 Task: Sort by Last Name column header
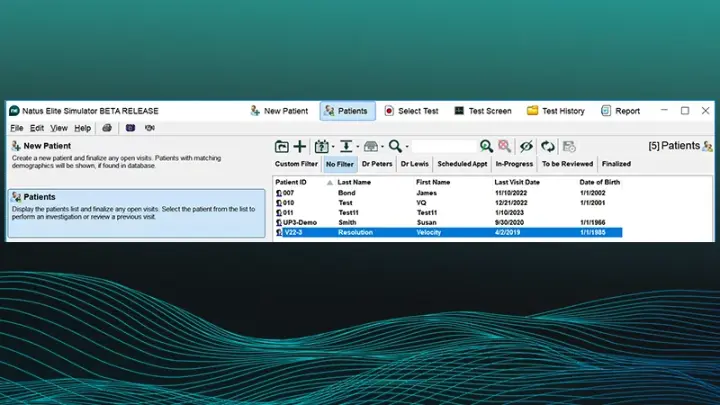click(x=354, y=182)
